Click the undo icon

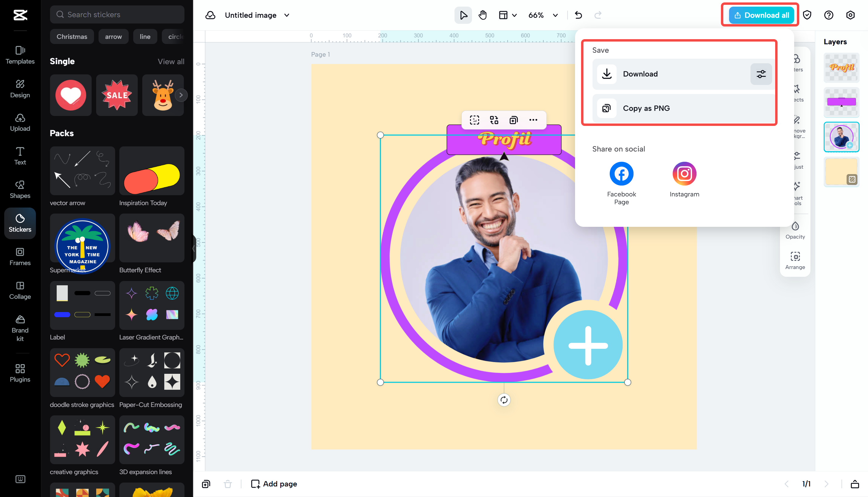coord(578,15)
